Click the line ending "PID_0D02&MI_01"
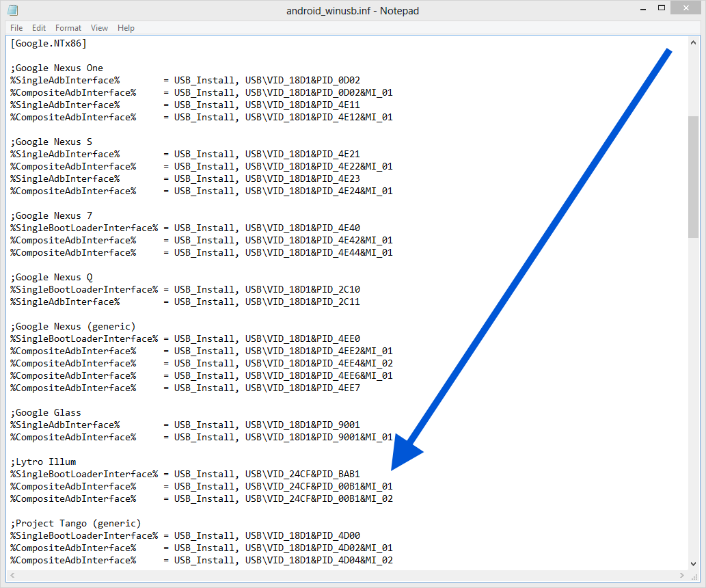Viewport: 706px width, 588px height. pyautogui.click(x=201, y=92)
